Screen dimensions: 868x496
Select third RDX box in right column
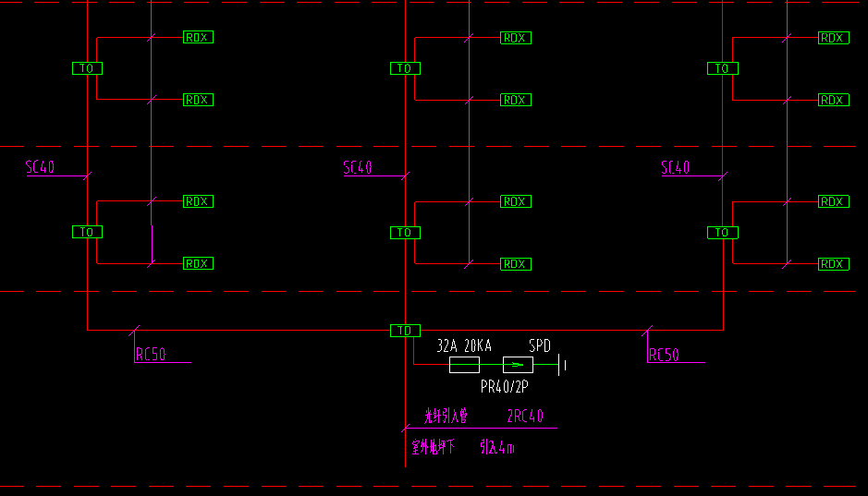pos(834,201)
